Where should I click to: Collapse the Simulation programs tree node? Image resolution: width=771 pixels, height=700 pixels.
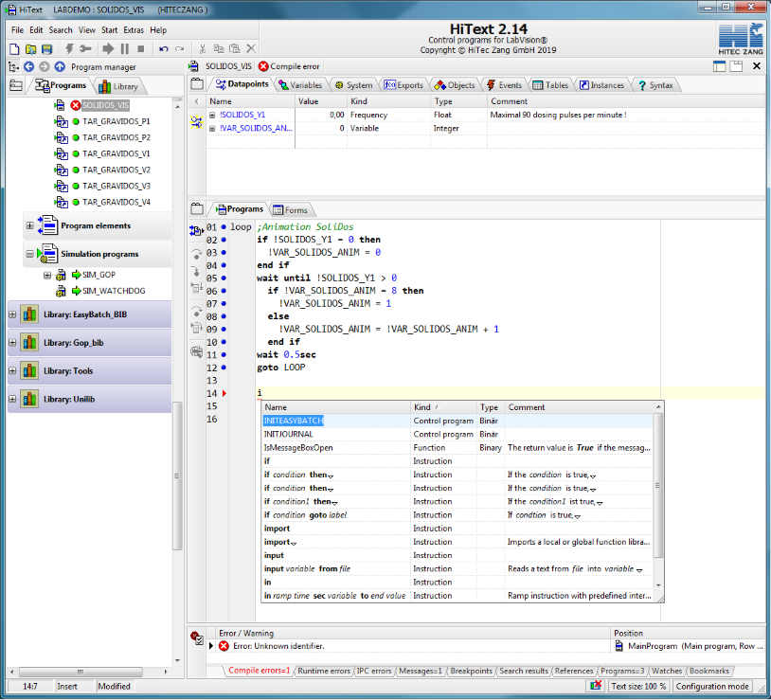(29, 254)
